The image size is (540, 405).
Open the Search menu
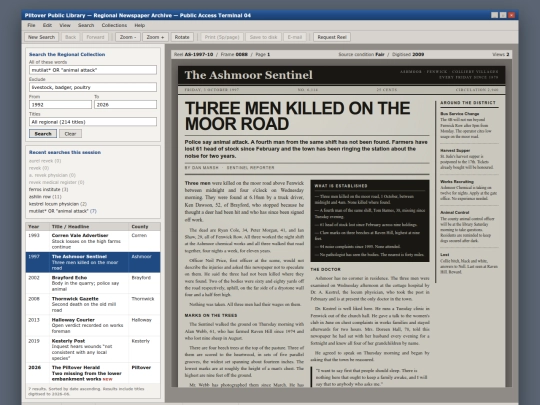click(86, 25)
